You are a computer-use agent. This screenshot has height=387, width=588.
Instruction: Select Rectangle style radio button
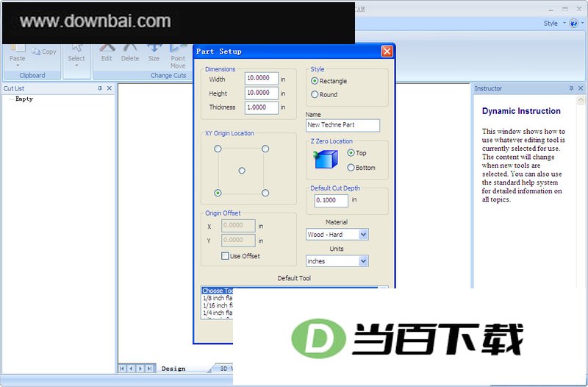315,81
